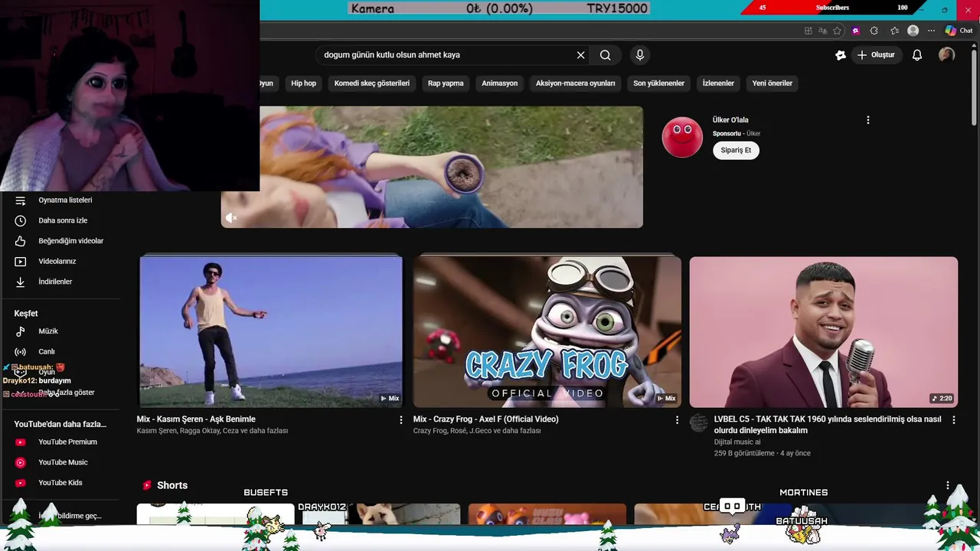
Task: Click Dijital music ai channel avatar
Action: pos(698,423)
